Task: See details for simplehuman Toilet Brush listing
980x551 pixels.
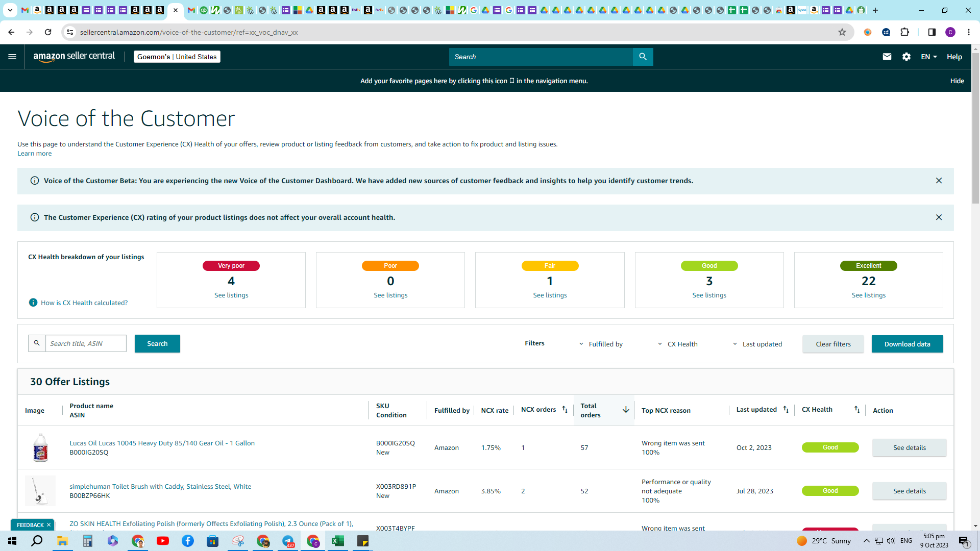Action: point(909,491)
